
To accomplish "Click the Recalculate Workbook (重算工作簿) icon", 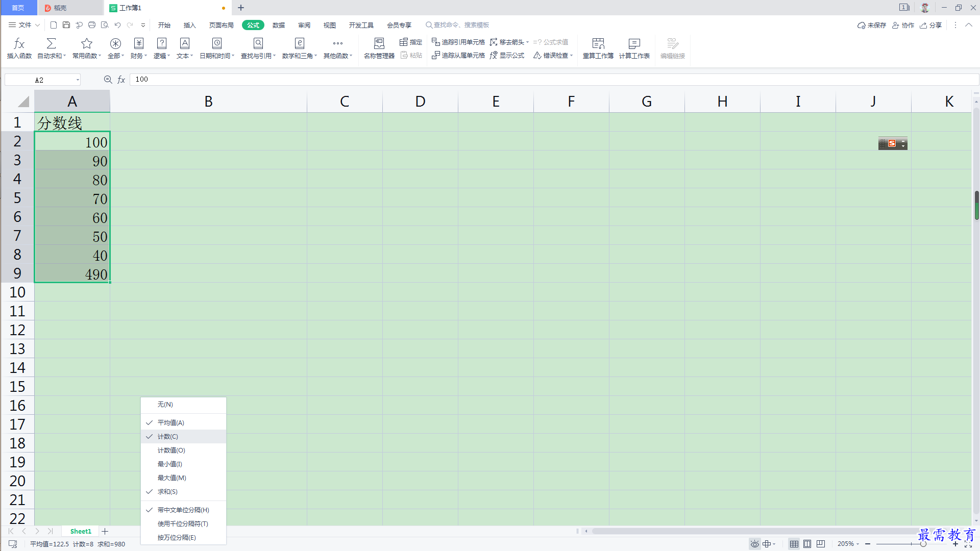I will tap(598, 43).
